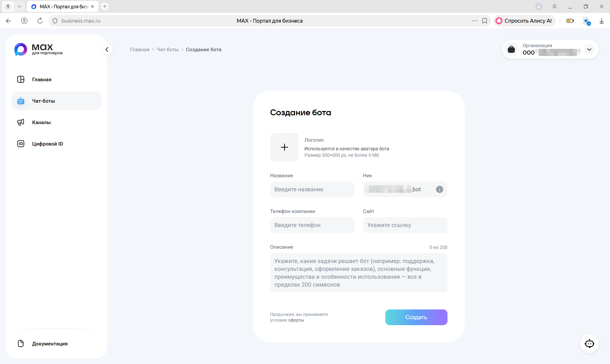610x364 pixels.
Task: Click the Yandex home icon
Action: 24,21
